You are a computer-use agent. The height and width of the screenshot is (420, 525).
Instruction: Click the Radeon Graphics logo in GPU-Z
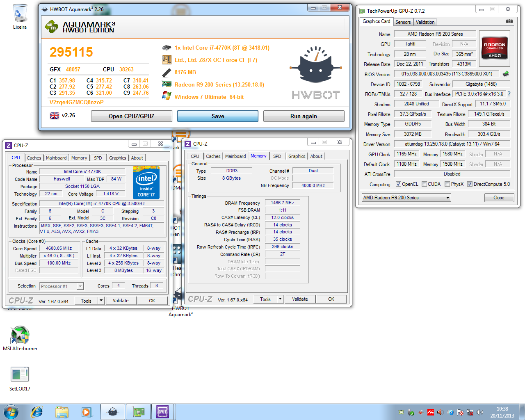tap(494, 48)
